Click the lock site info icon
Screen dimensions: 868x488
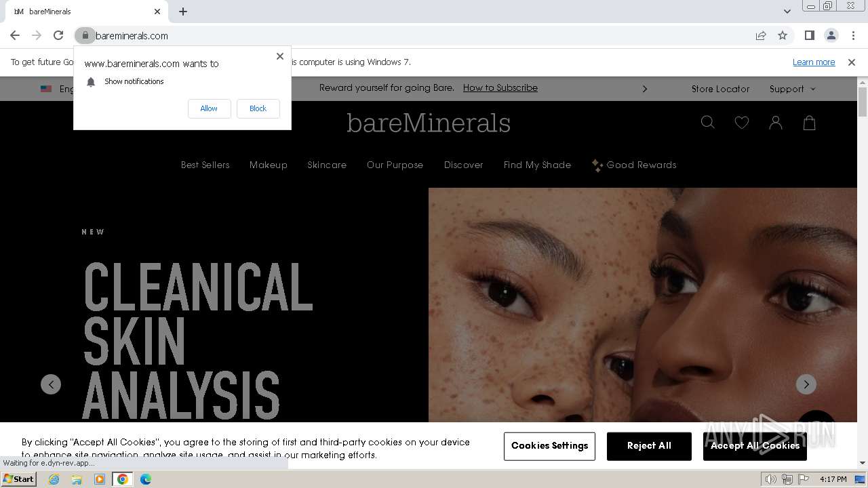pos(85,35)
